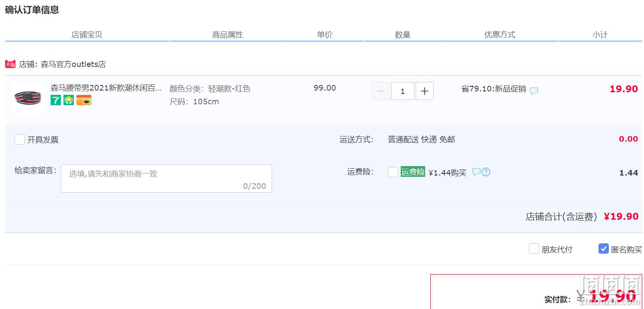Screen dimensions: 644x309
Task: Click the 商品属性 column header
Action: click(228, 35)
